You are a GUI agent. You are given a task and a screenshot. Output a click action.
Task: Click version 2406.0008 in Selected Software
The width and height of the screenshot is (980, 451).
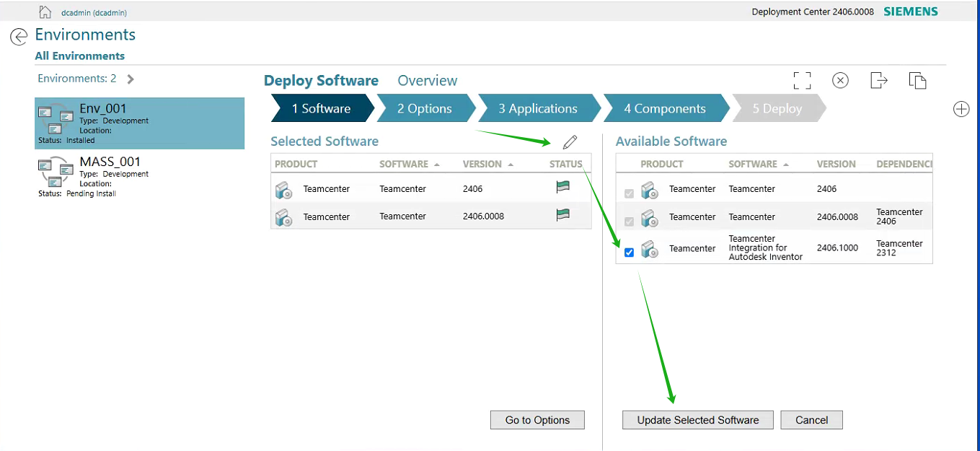click(483, 216)
